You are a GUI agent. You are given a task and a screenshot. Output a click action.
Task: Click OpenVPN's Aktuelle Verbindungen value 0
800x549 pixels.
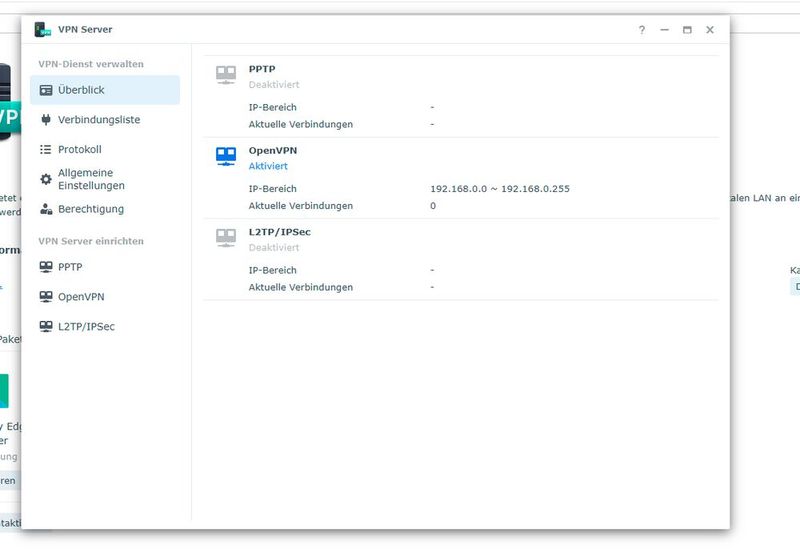point(433,206)
